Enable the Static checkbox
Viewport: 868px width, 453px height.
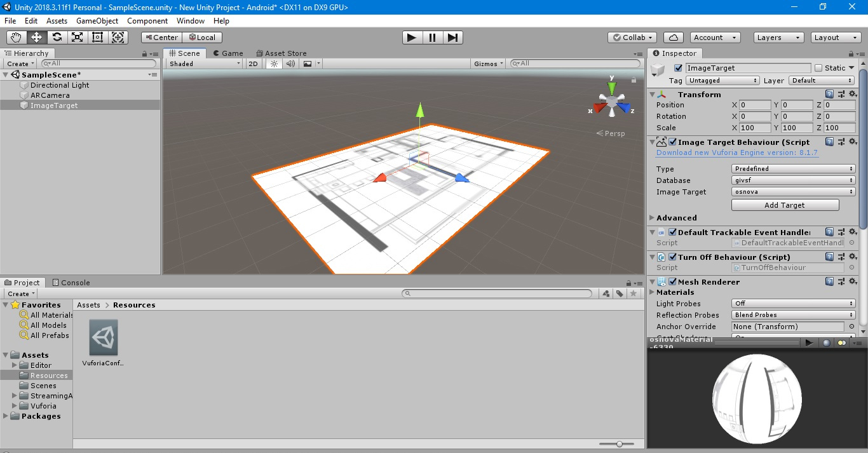tap(818, 68)
